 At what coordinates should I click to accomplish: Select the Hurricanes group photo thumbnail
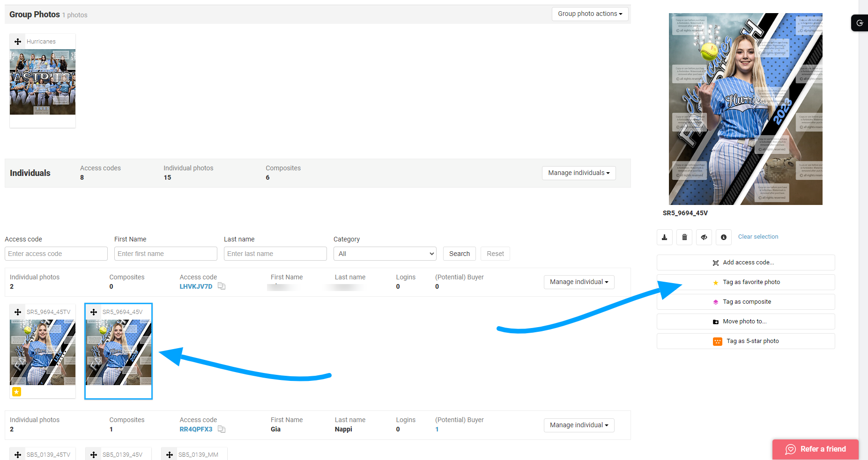pyautogui.click(x=43, y=82)
